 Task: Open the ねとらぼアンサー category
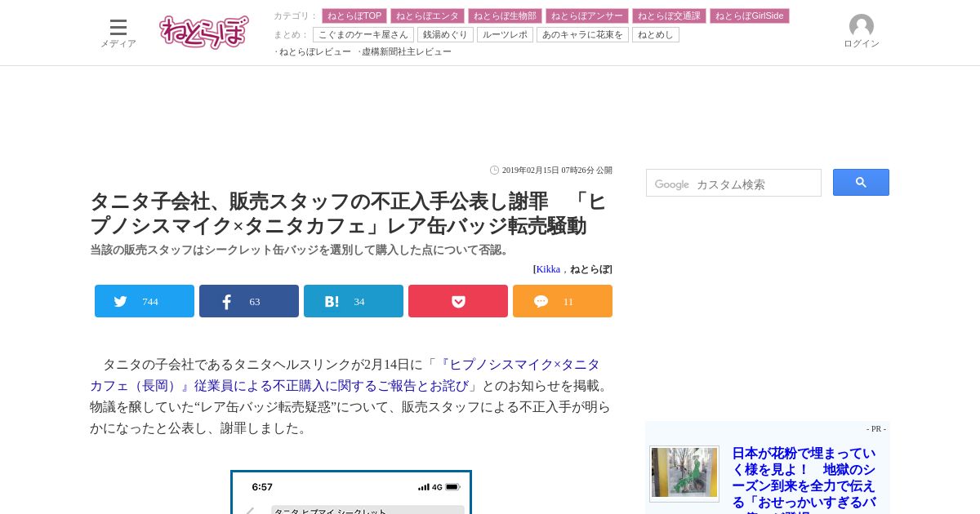tap(587, 16)
